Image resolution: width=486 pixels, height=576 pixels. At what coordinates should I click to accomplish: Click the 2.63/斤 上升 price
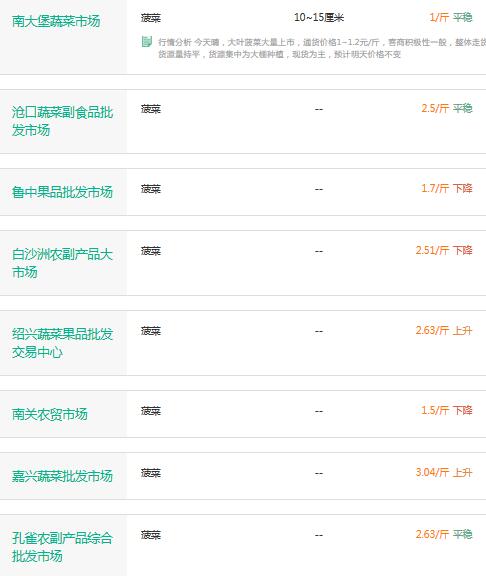[x=444, y=331]
